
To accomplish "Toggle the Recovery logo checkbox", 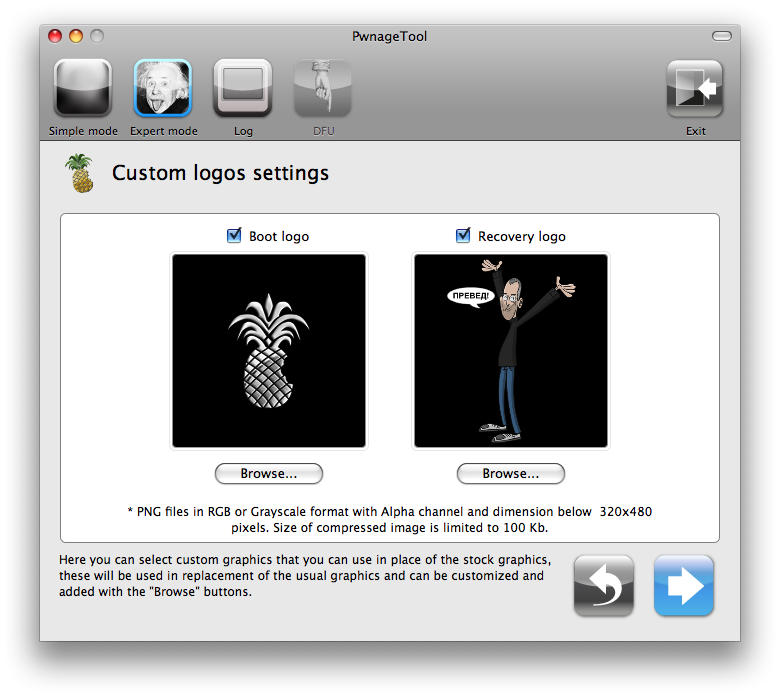I will click(x=463, y=236).
